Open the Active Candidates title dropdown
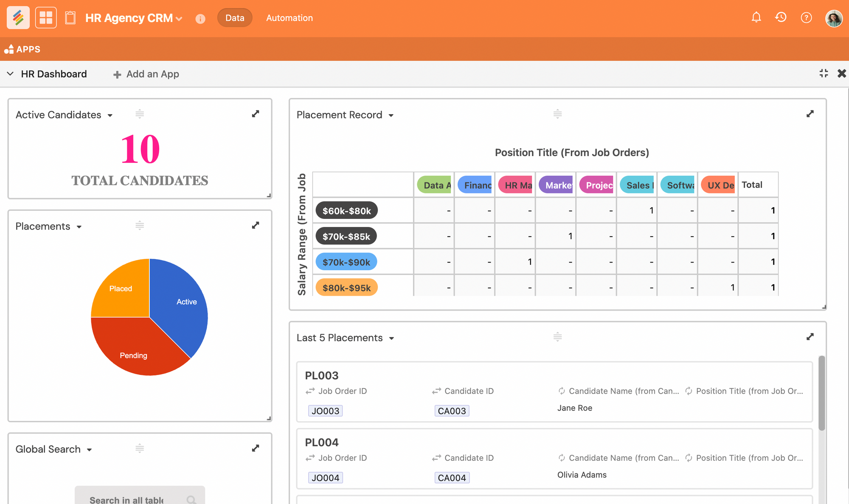This screenshot has width=849, height=504. (110, 115)
